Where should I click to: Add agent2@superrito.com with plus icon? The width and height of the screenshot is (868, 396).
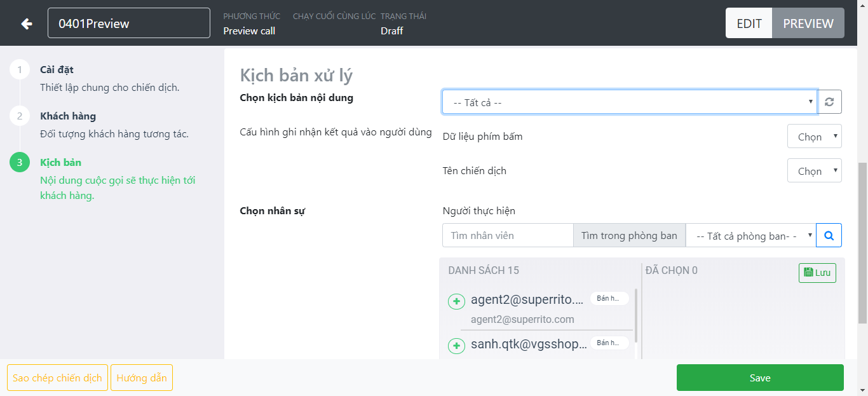456,301
